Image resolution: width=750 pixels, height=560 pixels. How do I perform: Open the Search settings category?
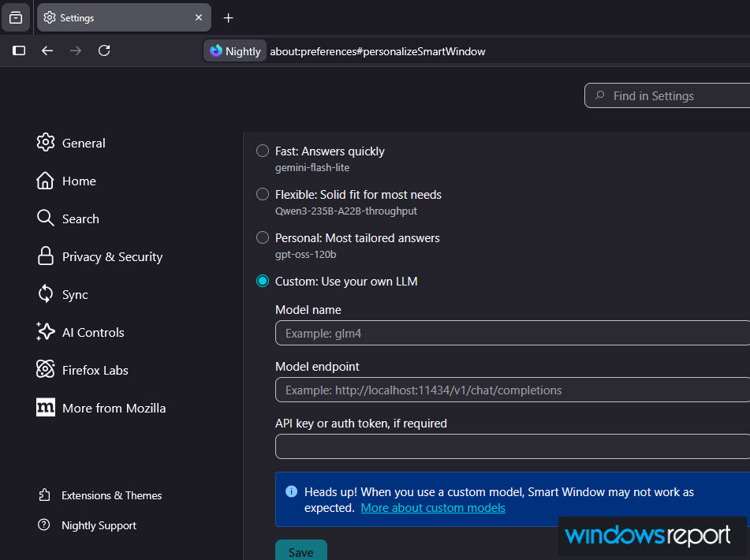click(68, 218)
